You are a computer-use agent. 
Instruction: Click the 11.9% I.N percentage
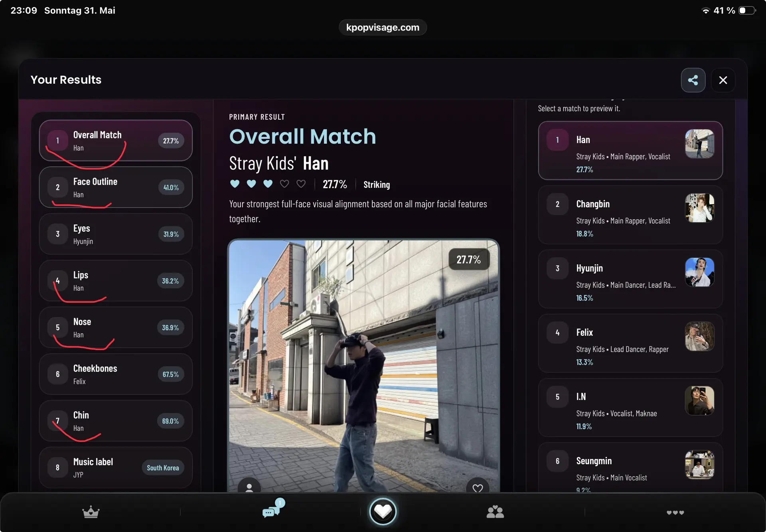coord(584,426)
